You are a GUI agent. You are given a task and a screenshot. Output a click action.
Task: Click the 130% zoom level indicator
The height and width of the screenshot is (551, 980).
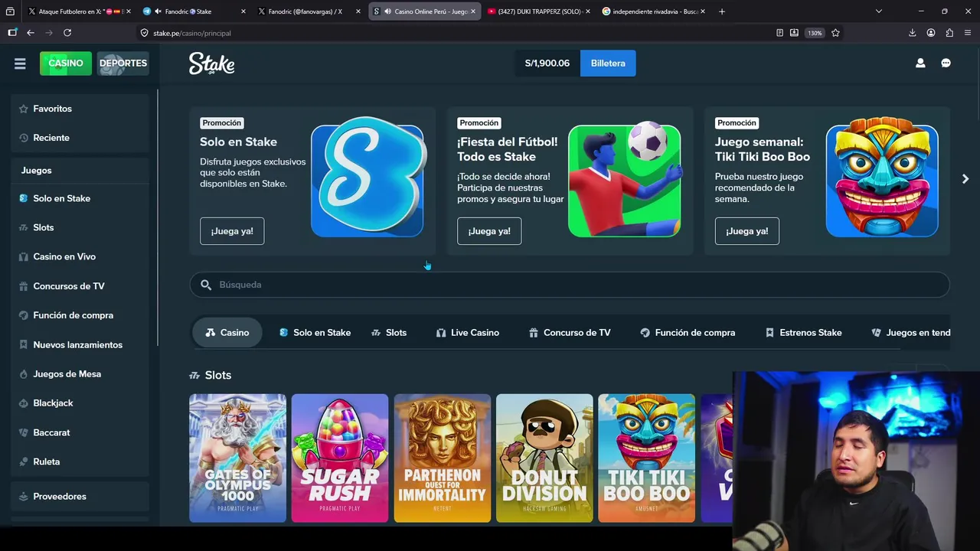(815, 33)
